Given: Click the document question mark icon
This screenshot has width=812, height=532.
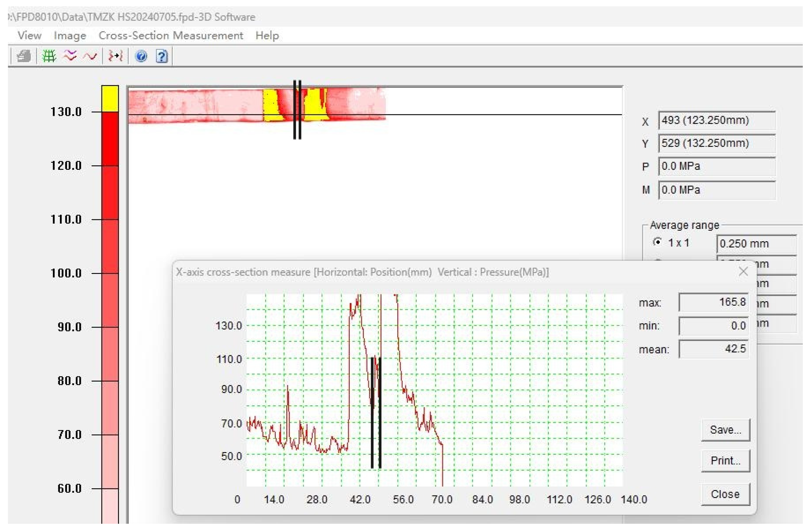Looking at the screenshot, I should [161, 56].
